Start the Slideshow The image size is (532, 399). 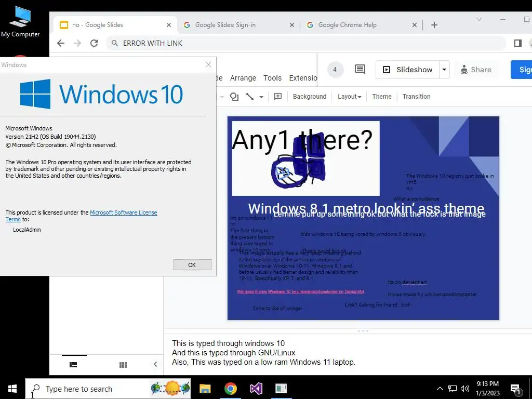(x=407, y=70)
